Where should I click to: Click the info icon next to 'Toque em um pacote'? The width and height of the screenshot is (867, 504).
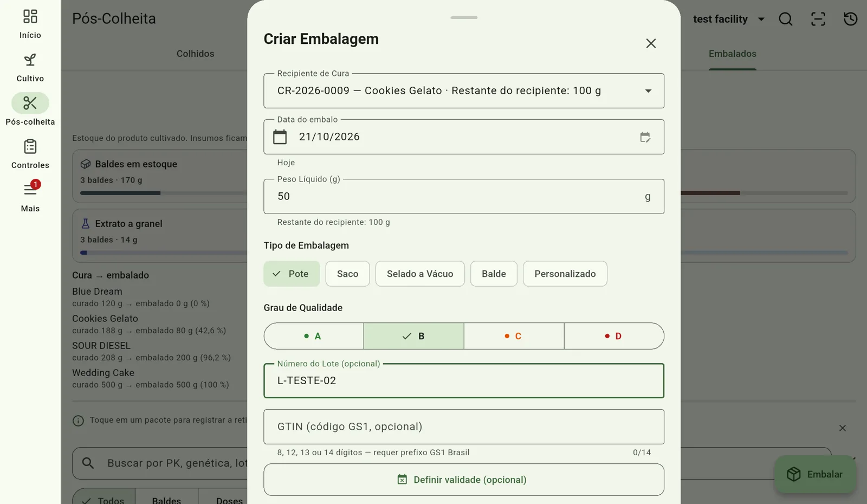pos(78,421)
